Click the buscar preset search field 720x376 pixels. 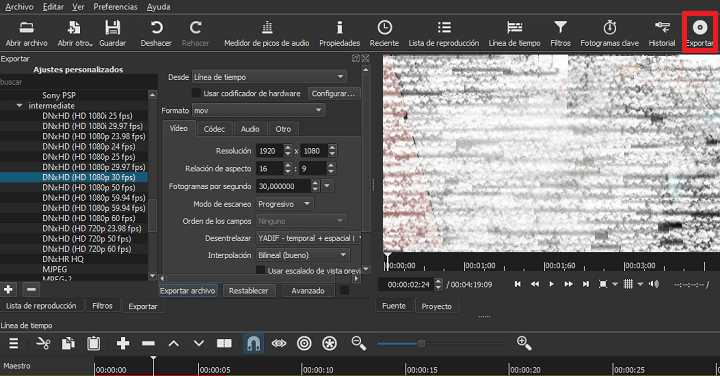point(79,82)
